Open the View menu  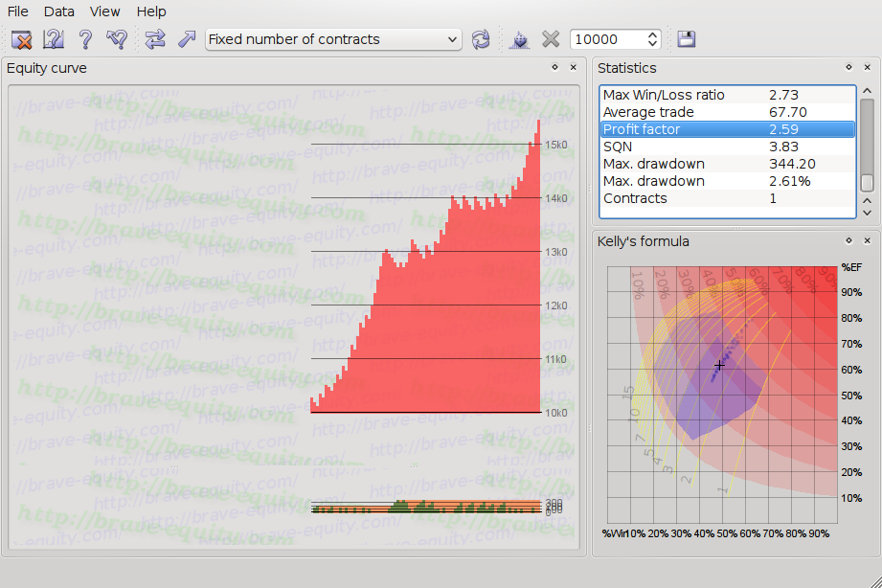[104, 11]
